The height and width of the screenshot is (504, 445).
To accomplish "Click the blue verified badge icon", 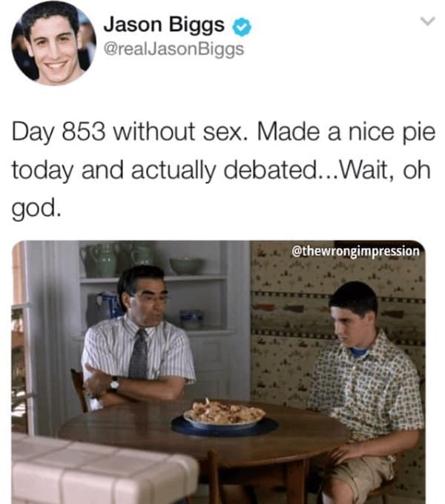I will pyautogui.click(x=242, y=27).
